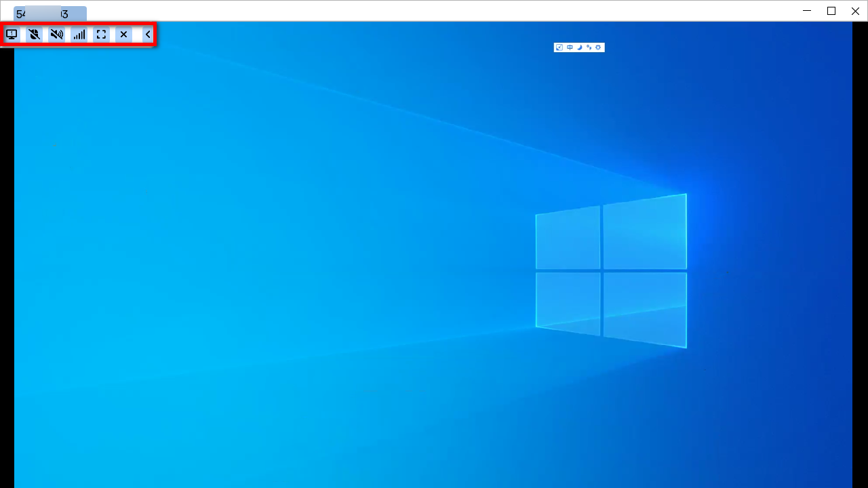
Task: Check connection quality via the signal bars icon
Action: click(79, 34)
